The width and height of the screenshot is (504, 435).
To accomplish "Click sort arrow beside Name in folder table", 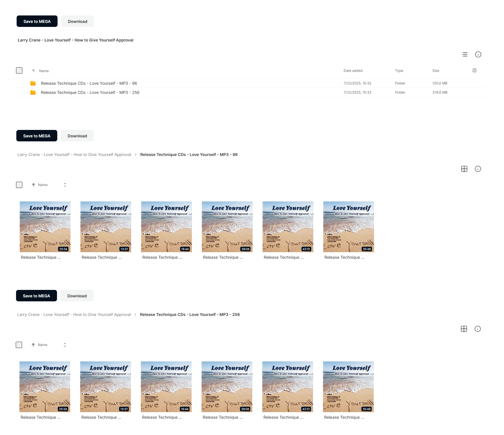I will [x=34, y=71].
